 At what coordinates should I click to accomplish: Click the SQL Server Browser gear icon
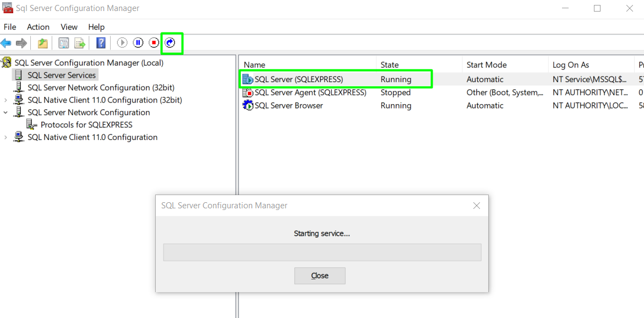pyautogui.click(x=248, y=106)
